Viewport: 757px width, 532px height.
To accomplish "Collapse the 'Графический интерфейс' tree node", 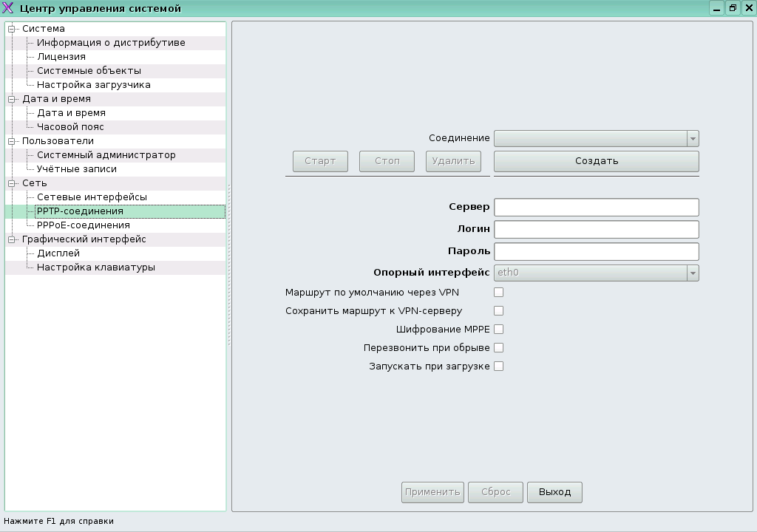I will [12, 239].
